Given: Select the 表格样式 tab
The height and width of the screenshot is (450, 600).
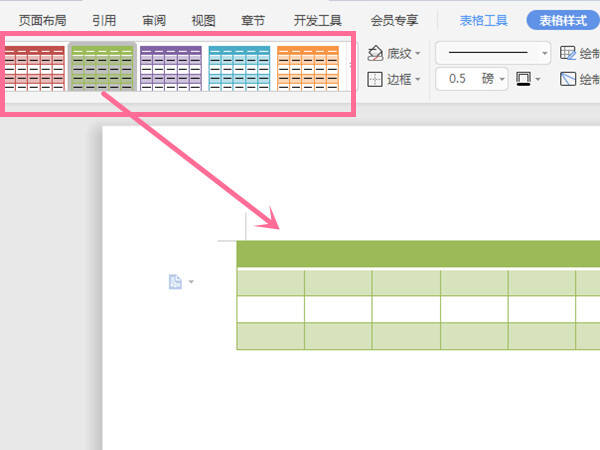Looking at the screenshot, I should pyautogui.click(x=562, y=20).
